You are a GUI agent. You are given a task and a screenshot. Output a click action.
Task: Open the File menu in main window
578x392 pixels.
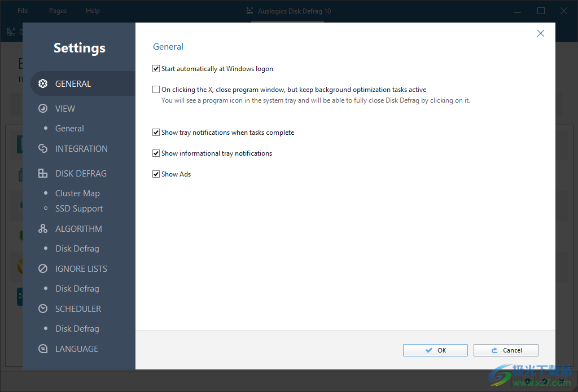[23, 11]
